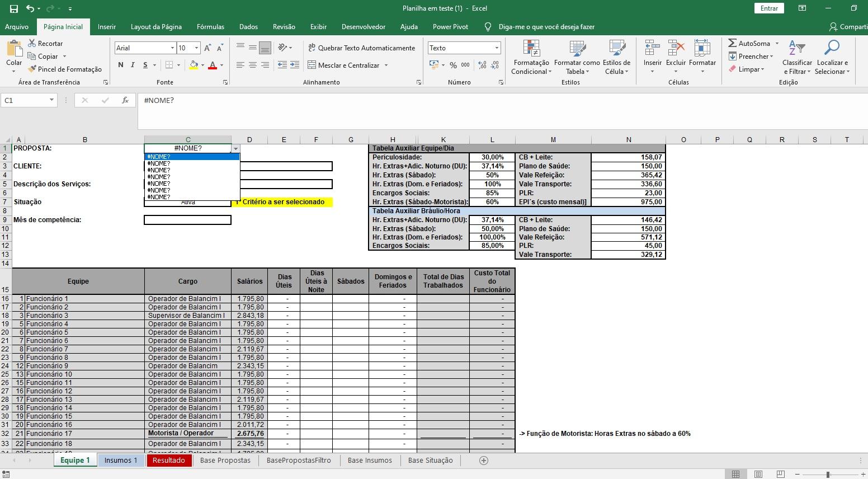Toggle bold formatting (N)

pyautogui.click(x=121, y=65)
